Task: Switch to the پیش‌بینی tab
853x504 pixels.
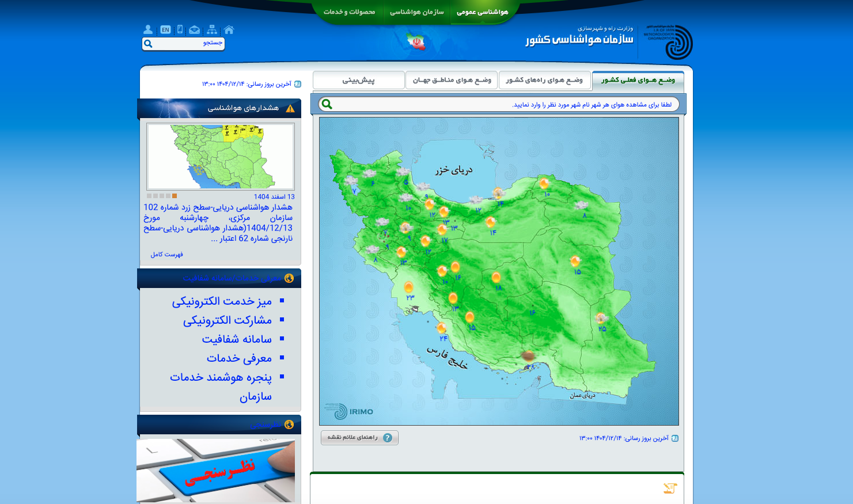Action: (359, 80)
